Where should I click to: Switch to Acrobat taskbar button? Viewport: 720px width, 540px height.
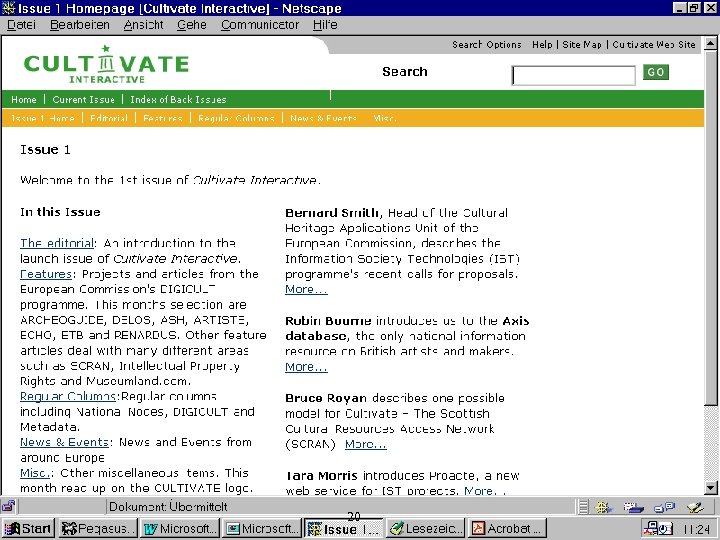click(507, 529)
